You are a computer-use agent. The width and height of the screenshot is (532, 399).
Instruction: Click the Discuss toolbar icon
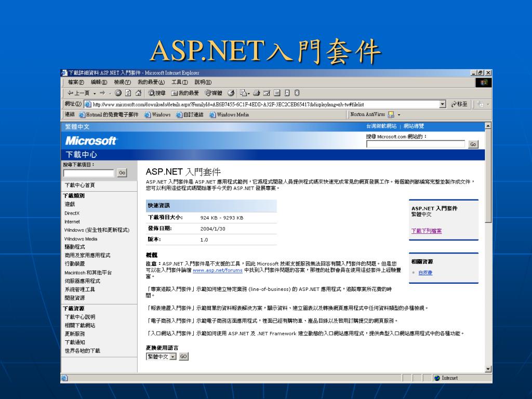tap(277, 93)
